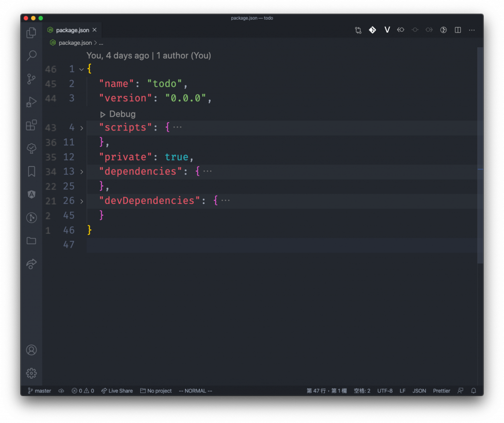Viewport: 504px width, 423px height.
Task: Click the line 47 column 1 indicator
Action: pos(327,391)
